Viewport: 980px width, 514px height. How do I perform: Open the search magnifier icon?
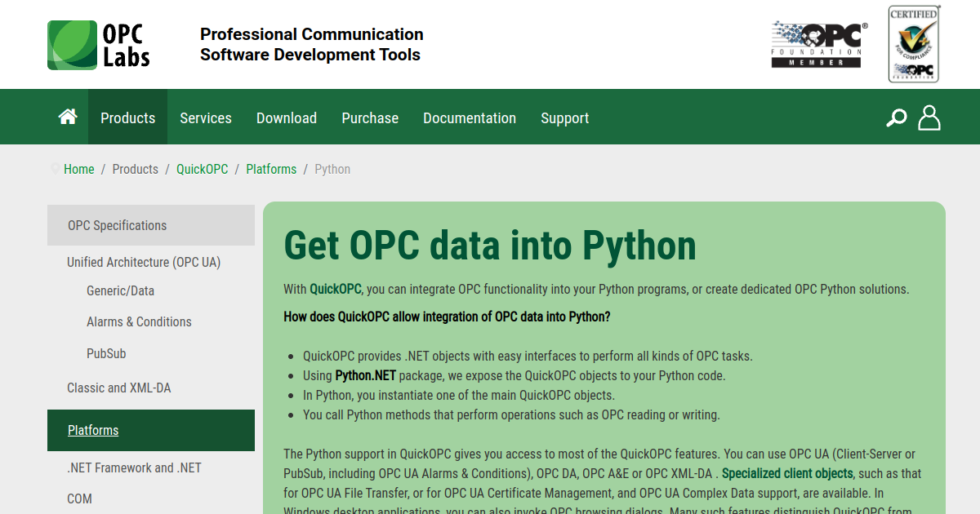(x=897, y=117)
